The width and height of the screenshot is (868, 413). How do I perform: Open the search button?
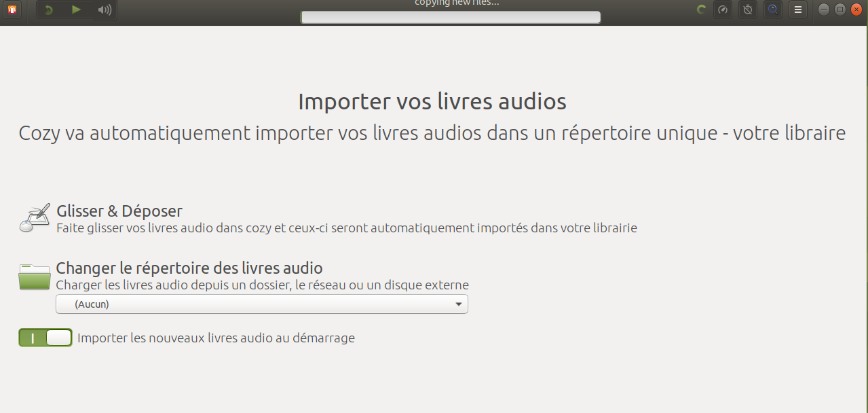[x=773, y=10]
